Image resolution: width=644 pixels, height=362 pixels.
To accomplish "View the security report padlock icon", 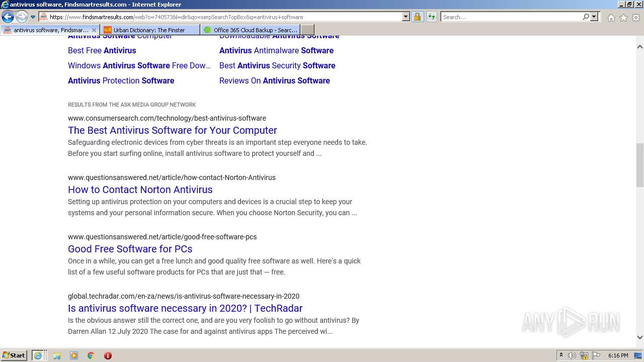I will coord(417,17).
